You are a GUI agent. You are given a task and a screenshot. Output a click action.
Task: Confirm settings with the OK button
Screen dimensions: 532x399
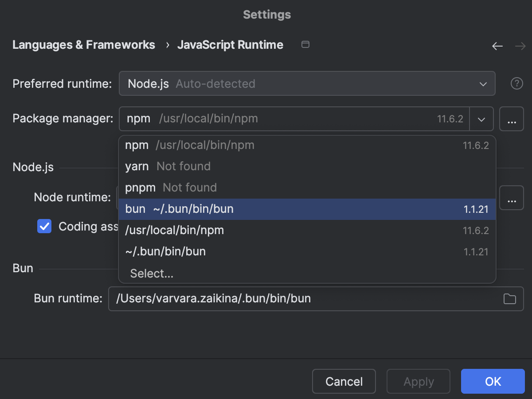pyautogui.click(x=493, y=381)
